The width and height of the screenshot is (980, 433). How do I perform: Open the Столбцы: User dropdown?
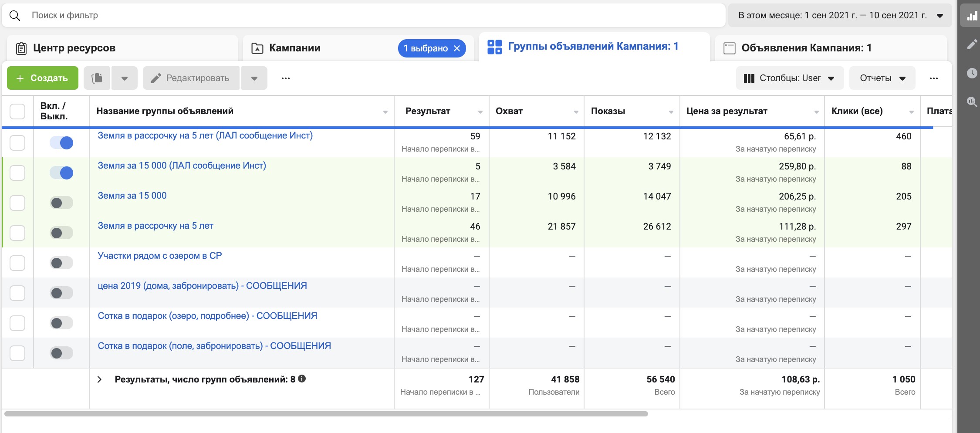tap(790, 78)
